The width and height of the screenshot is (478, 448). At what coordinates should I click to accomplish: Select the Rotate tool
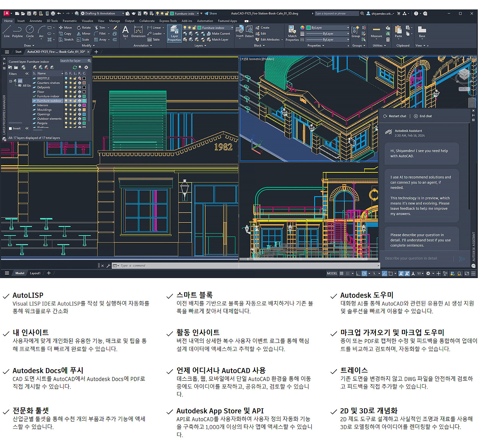click(84, 28)
